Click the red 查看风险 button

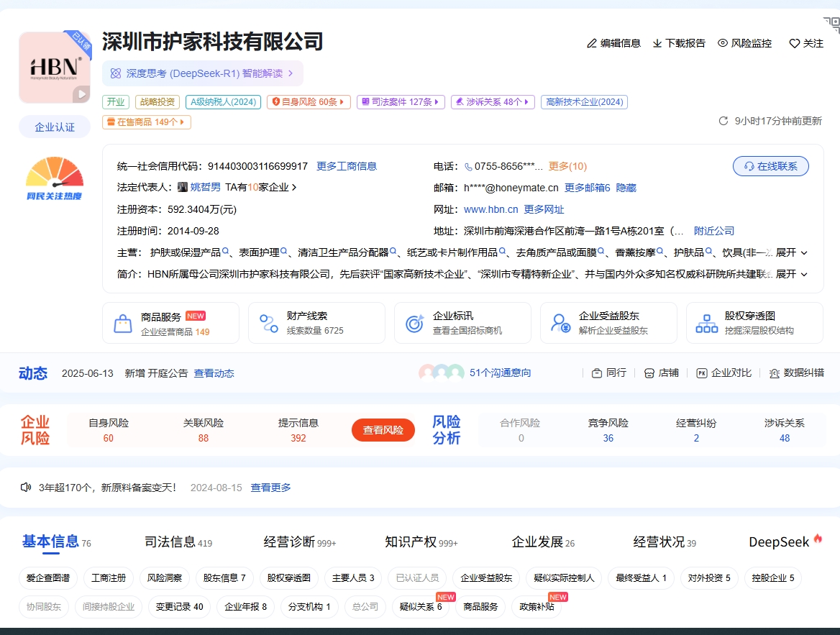point(383,430)
